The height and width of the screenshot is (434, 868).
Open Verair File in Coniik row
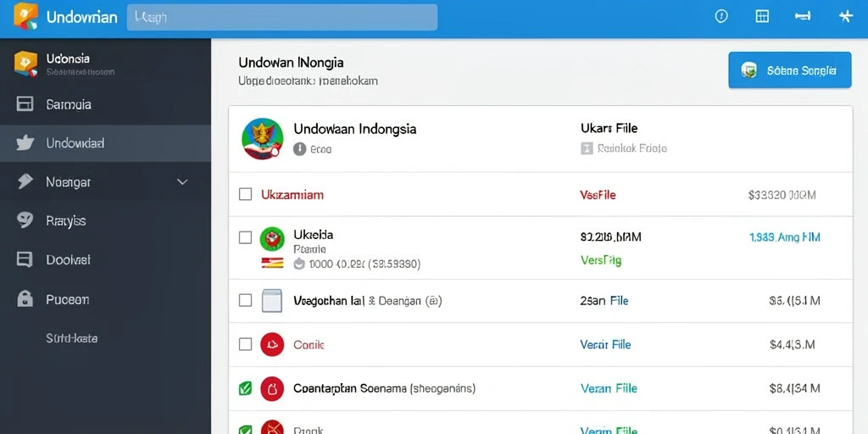pos(605,345)
